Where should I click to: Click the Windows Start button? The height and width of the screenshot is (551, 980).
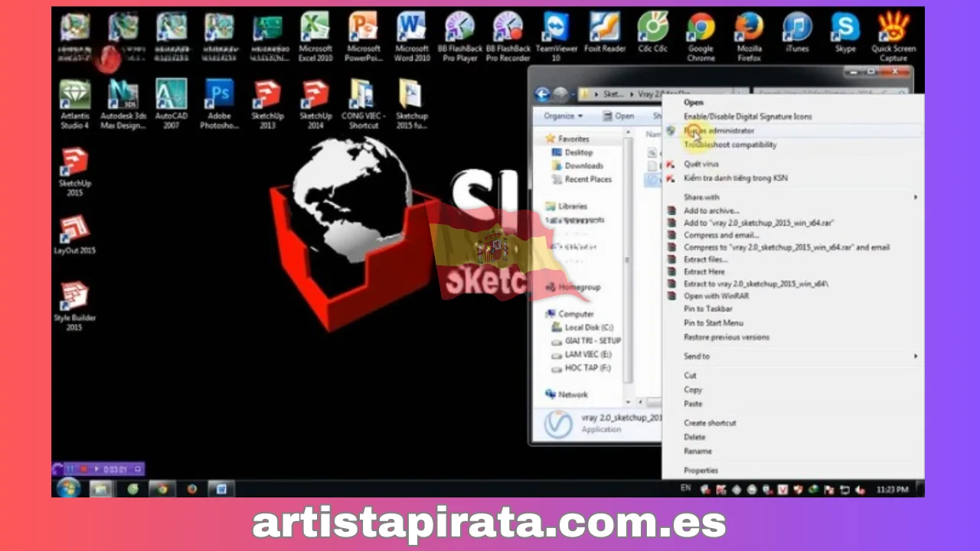point(68,488)
